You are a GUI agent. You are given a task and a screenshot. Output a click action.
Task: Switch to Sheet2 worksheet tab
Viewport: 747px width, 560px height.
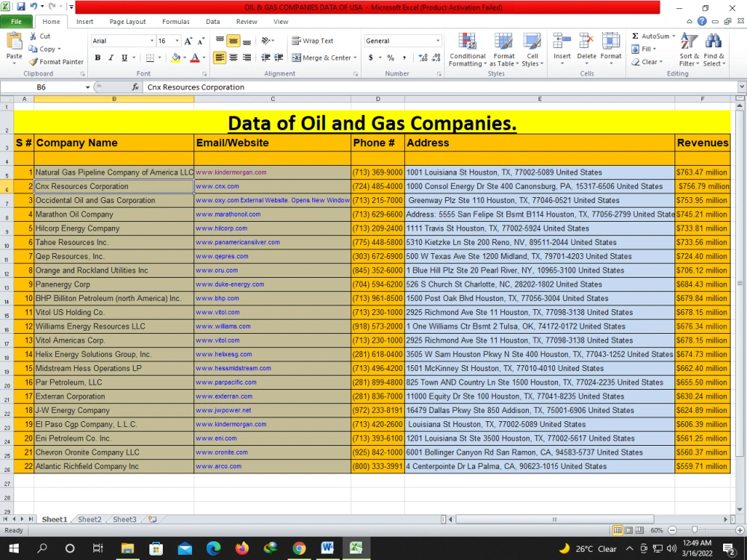click(x=90, y=520)
